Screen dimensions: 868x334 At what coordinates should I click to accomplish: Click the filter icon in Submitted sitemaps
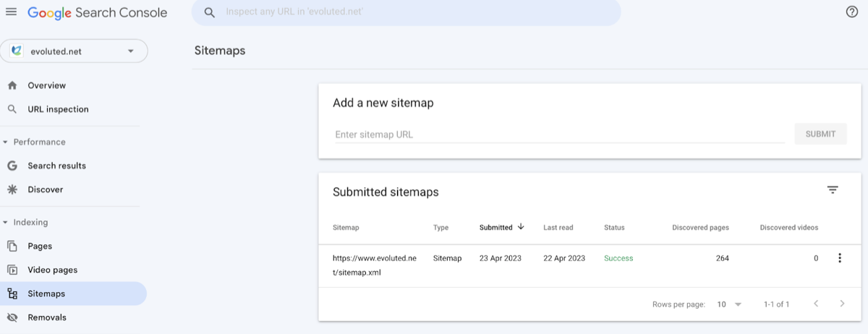tap(833, 190)
